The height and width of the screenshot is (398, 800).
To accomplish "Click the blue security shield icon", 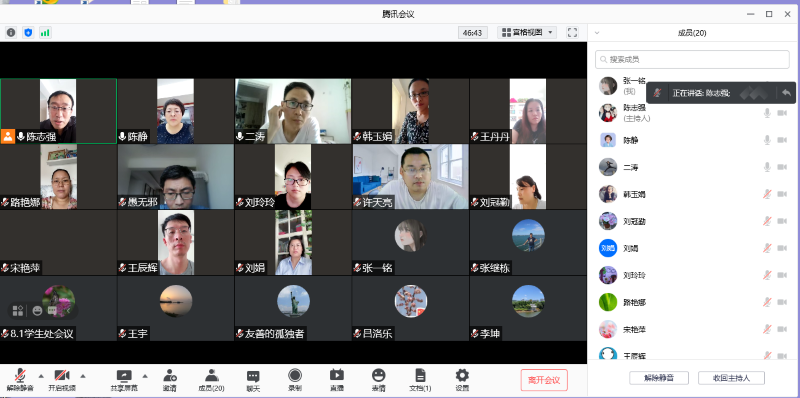I will (x=28, y=33).
